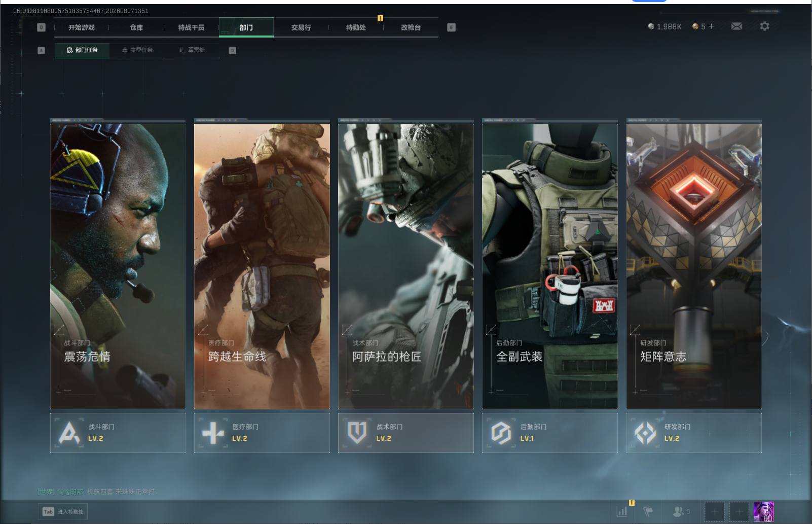Click the empty squad slot beside the avatar
The width and height of the screenshot is (812, 524).
[x=739, y=512]
